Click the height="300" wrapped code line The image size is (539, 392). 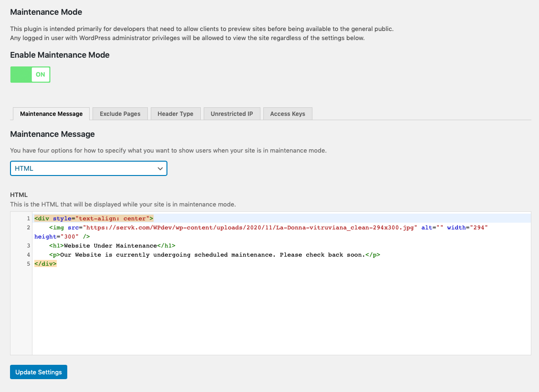tap(62, 237)
